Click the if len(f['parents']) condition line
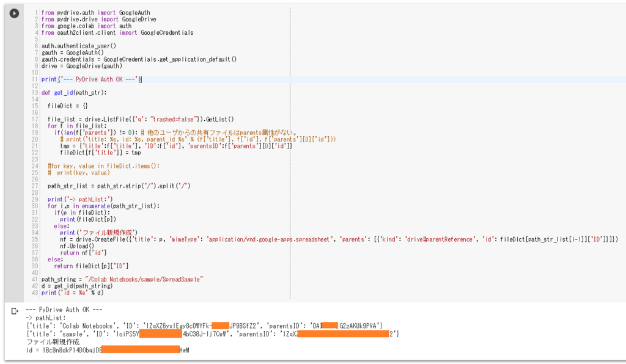Viewport: 626px width, 364px height. point(176,133)
